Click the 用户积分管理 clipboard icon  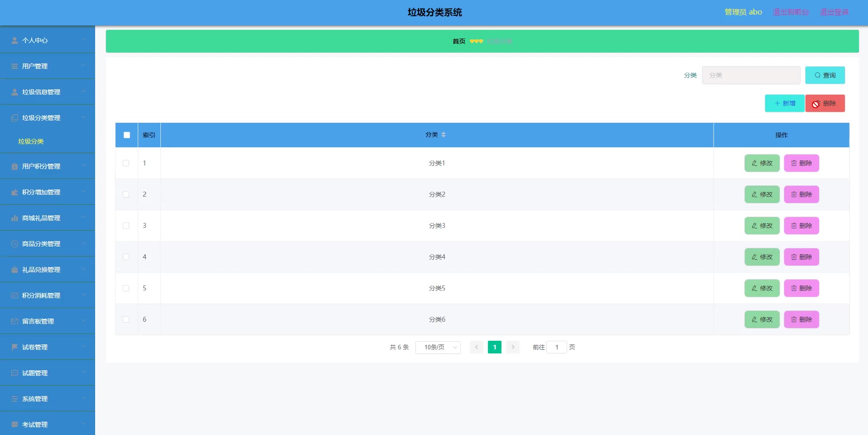coord(14,166)
